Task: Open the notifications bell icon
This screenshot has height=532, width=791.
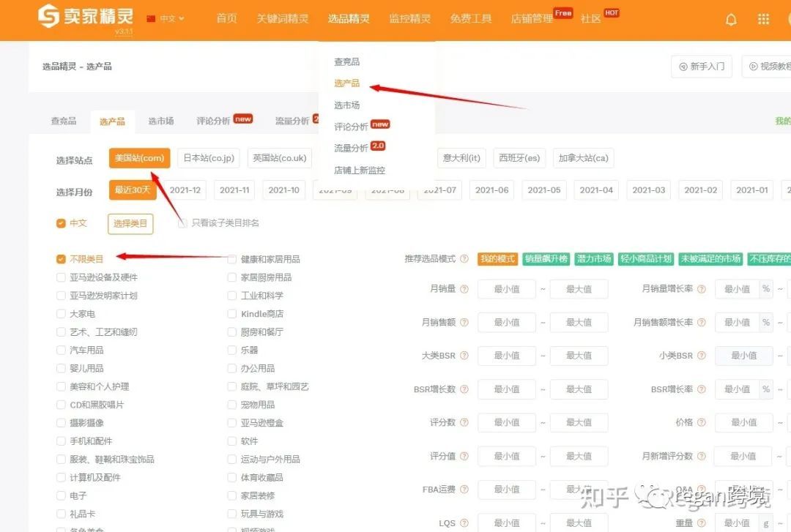Action: click(731, 19)
